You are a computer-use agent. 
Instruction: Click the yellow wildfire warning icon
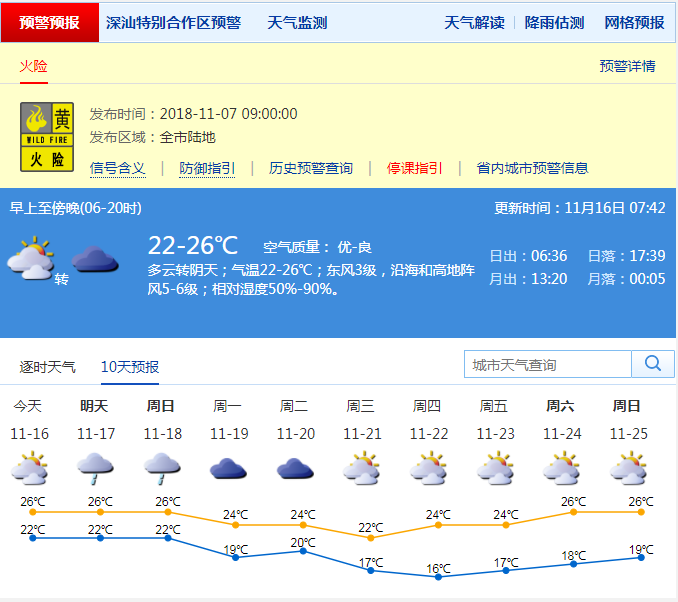[47, 137]
